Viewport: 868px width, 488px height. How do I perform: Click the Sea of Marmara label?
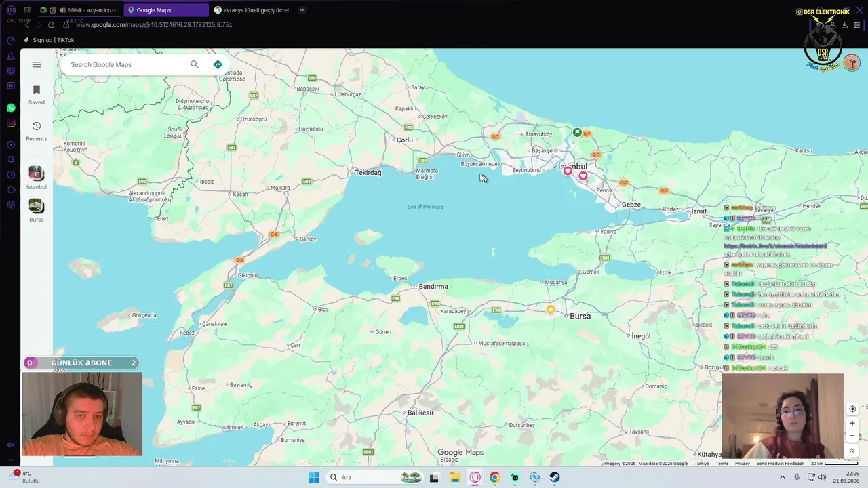pyautogui.click(x=425, y=207)
